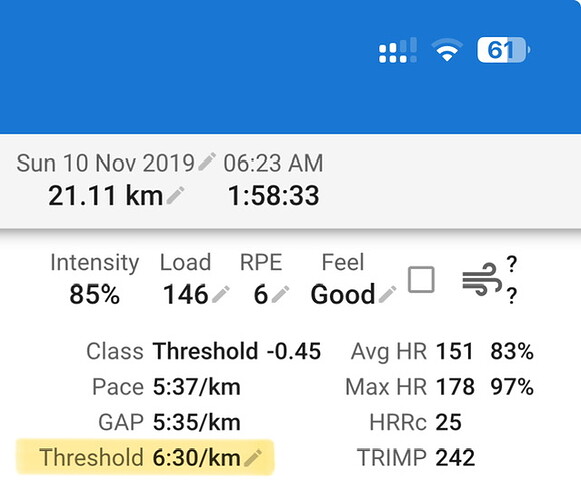Edit the RPE value pencil icon

click(x=280, y=295)
